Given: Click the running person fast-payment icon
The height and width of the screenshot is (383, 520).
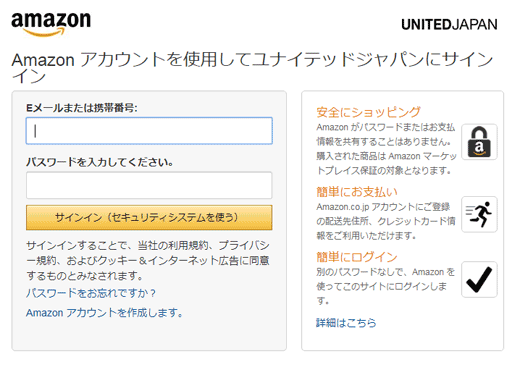Looking at the screenshot, I should [x=479, y=214].
